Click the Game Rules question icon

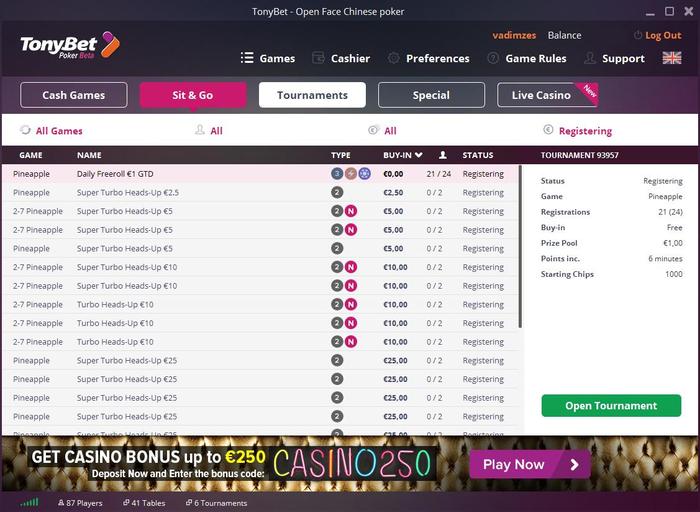click(x=493, y=58)
